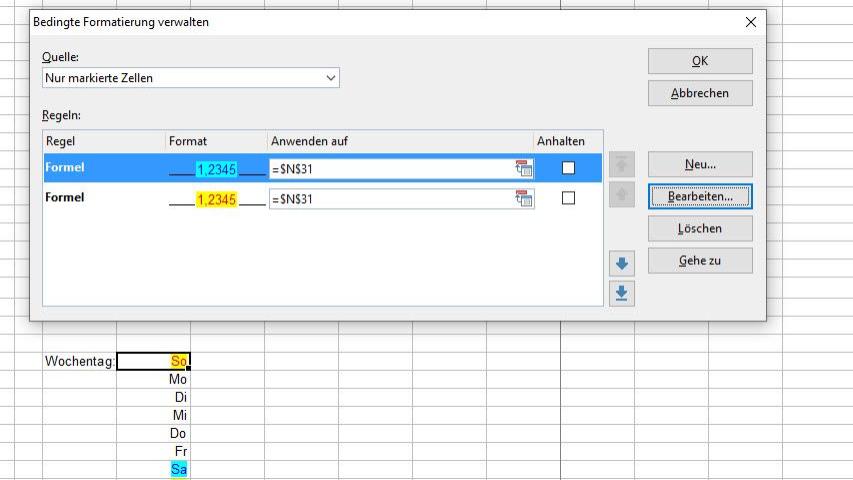Click cyan format preview of first rule
The width and height of the screenshot is (853, 480).
[x=216, y=169]
